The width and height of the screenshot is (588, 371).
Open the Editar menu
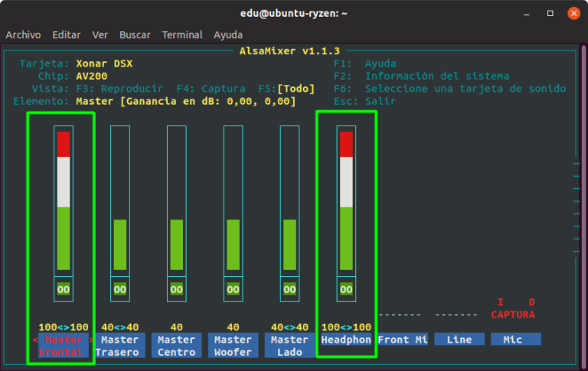[x=67, y=35]
